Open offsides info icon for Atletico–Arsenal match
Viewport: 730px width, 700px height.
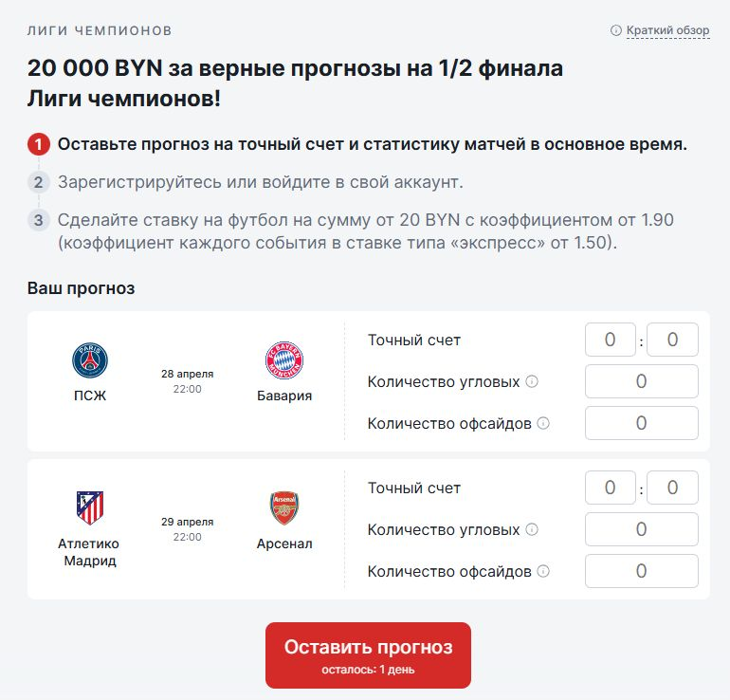tap(543, 571)
